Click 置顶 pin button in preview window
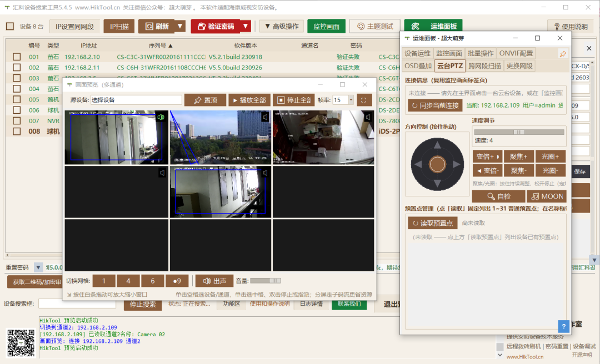The height and width of the screenshot is (364, 600). click(205, 100)
